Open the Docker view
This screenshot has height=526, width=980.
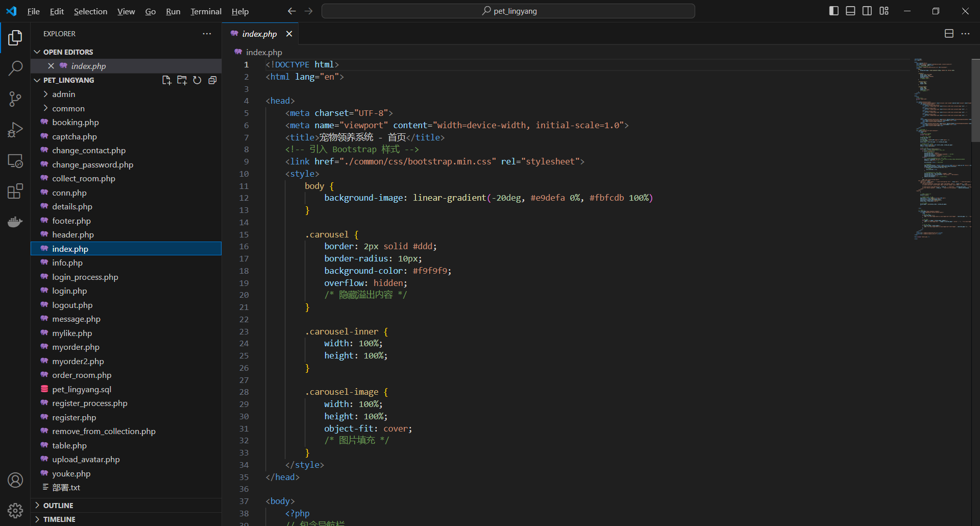coord(15,222)
